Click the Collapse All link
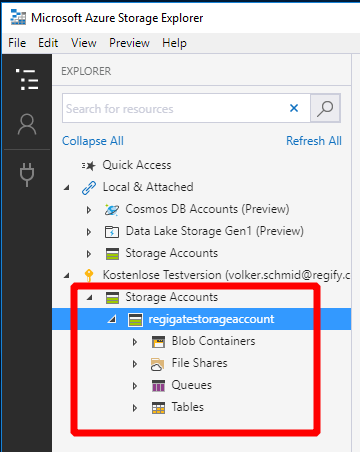The height and width of the screenshot is (452, 360). [93, 141]
